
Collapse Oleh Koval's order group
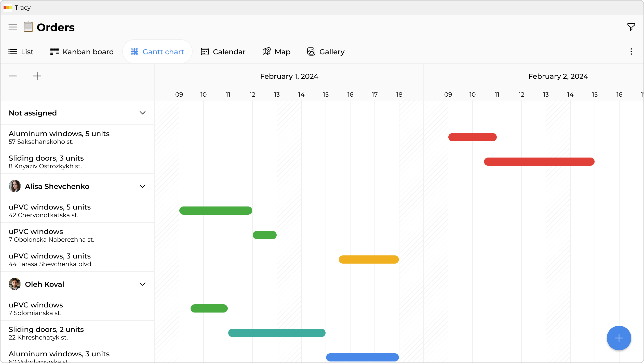143,284
